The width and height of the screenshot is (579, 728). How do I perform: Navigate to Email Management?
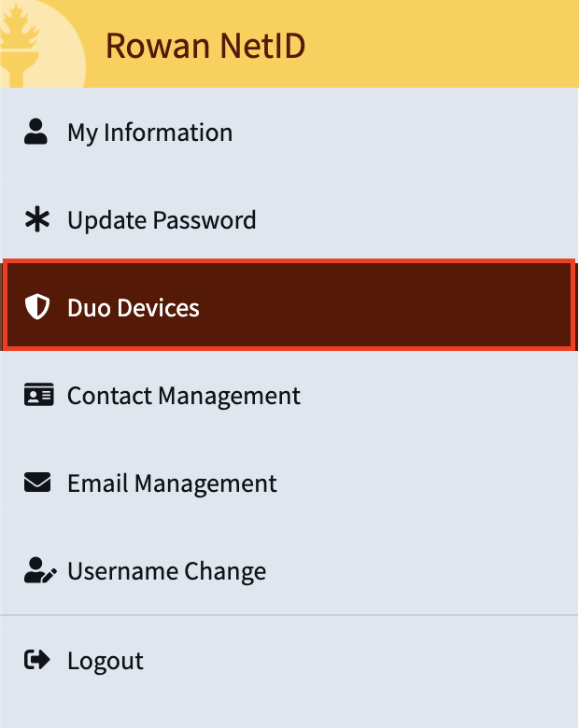[172, 483]
